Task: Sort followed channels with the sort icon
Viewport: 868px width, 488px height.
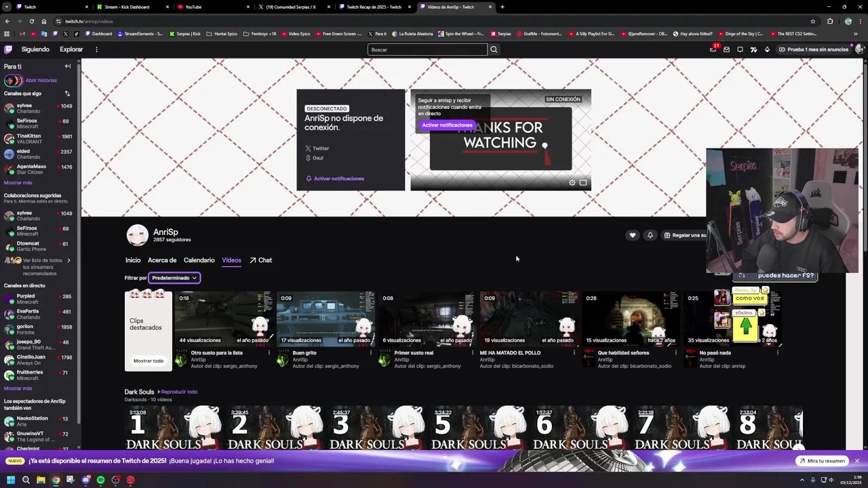Action: pyautogui.click(x=67, y=94)
